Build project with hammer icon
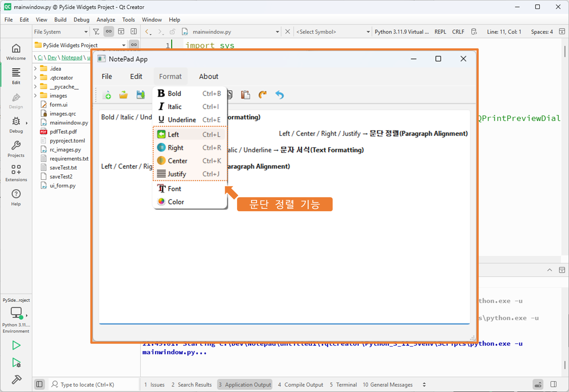 (x=16, y=379)
